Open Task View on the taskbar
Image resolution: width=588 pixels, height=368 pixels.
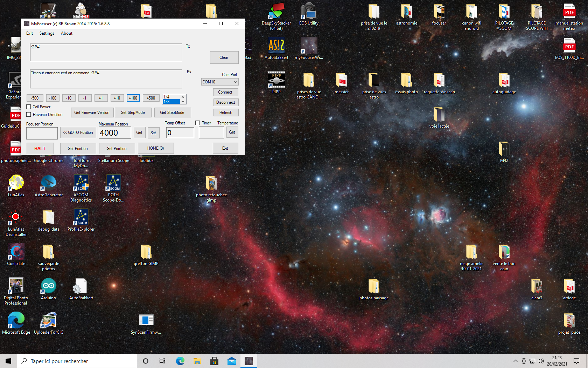(162, 361)
